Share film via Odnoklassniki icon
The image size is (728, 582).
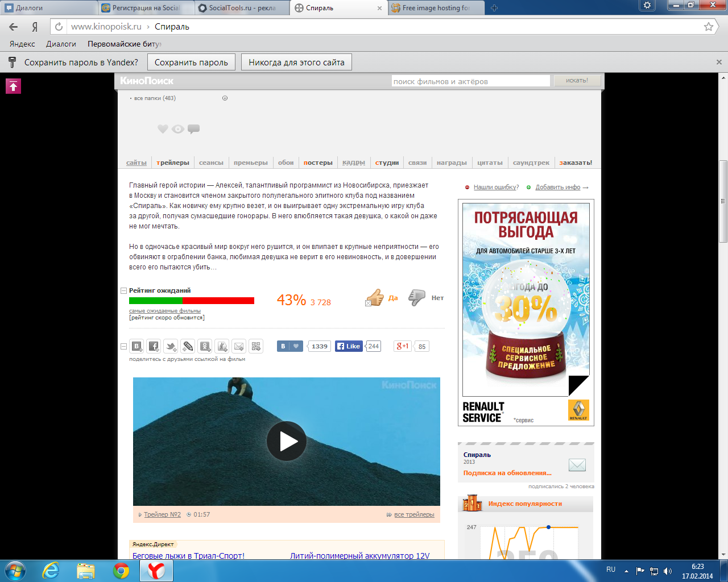[205, 346]
